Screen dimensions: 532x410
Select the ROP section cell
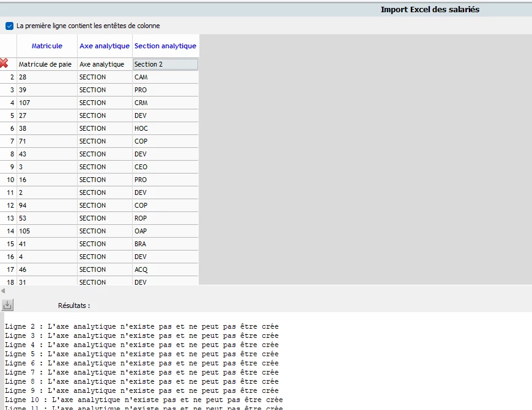coord(165,218)
